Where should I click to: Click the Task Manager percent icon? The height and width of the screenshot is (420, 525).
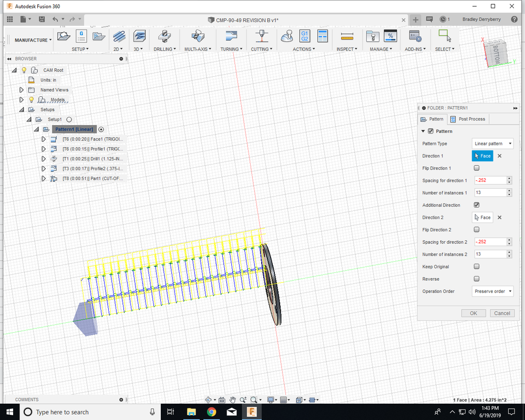[x=390, y=36]
